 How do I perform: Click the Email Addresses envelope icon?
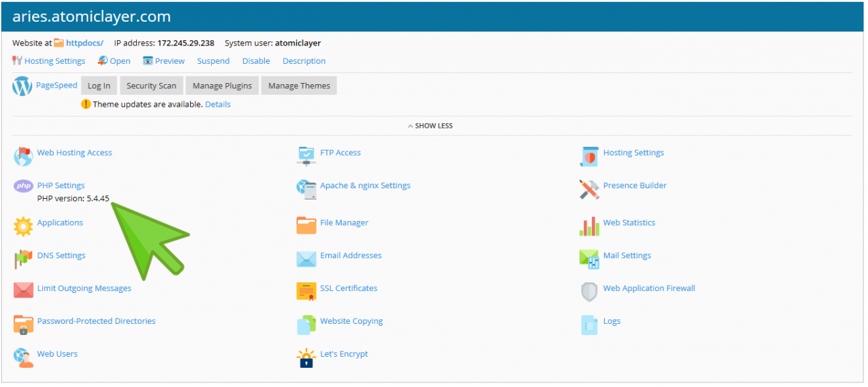306,259
